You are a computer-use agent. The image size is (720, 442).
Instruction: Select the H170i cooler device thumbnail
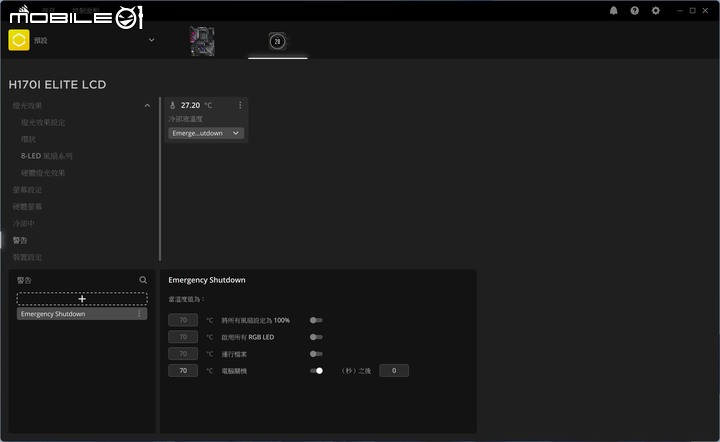pyautogui.click(x=277, y=41)
